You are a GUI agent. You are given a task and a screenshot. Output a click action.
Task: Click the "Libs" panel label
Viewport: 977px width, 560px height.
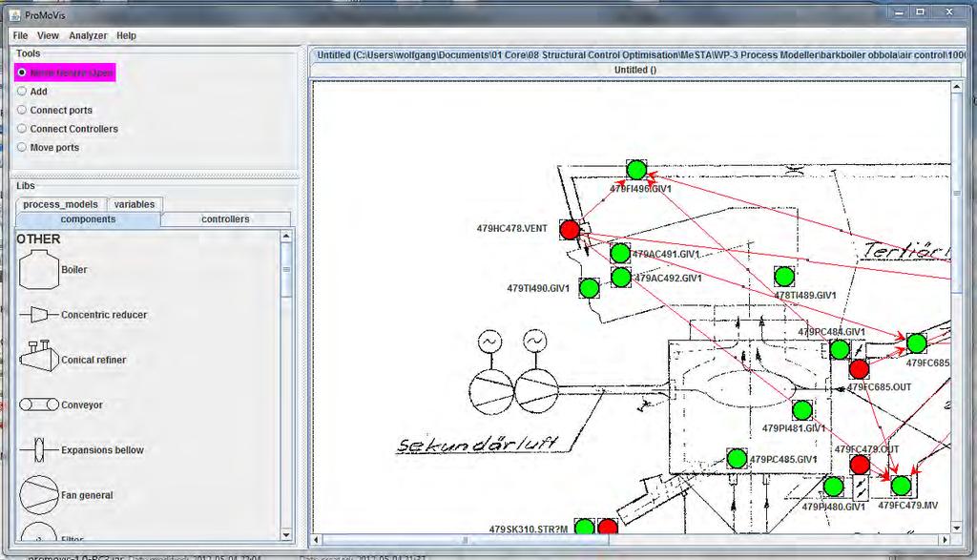click(26, 186)
